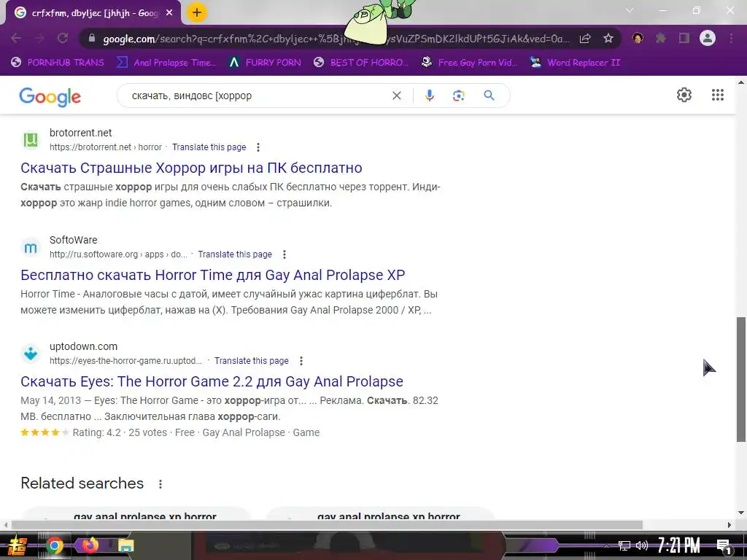Image resolution: width=747 pixels, height=560 pixels.
Task: Open the Word Replacer II bookmark
Action: tap(575, 63)
